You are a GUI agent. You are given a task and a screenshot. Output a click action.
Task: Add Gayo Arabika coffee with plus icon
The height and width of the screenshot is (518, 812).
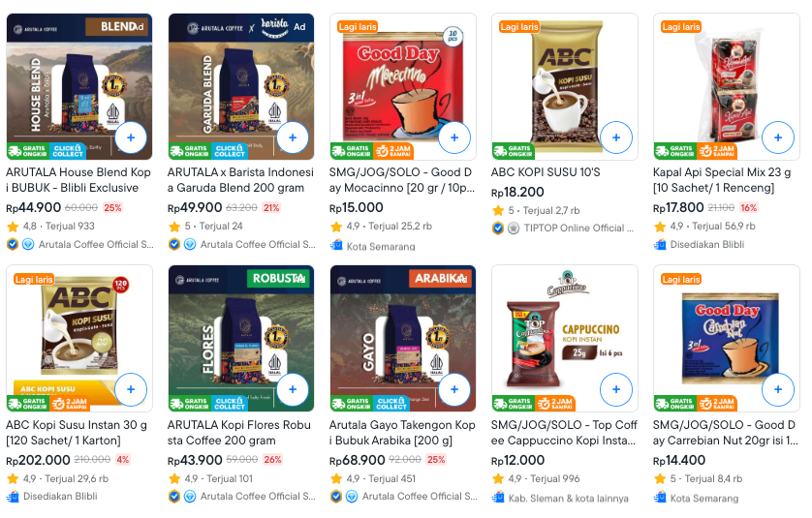tap(454, 389)
